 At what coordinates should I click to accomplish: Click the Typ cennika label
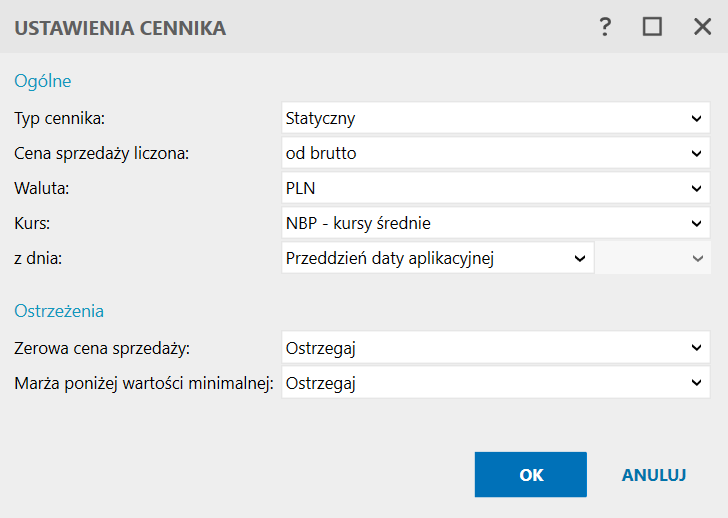[60, 119]
